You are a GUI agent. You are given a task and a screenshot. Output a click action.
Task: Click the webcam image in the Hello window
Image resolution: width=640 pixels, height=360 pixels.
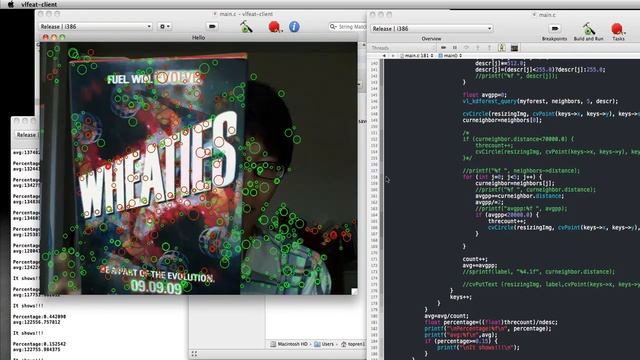tap(198, 168)
